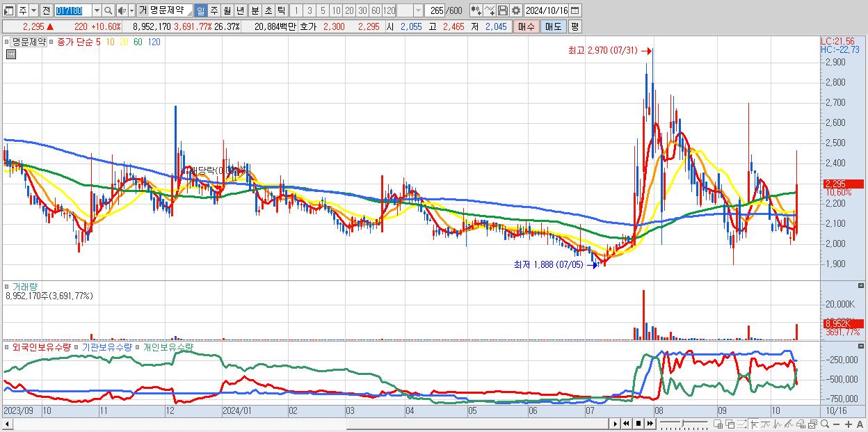
Task: Select the 주 weekly chart period
Action: pyautogui.click(x=214, y=10)
